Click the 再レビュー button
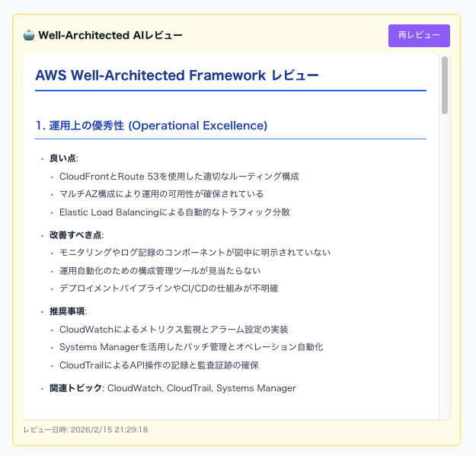The width and height of the screenshot is (476, 456). pyautogui.click(x=419, y=36)
